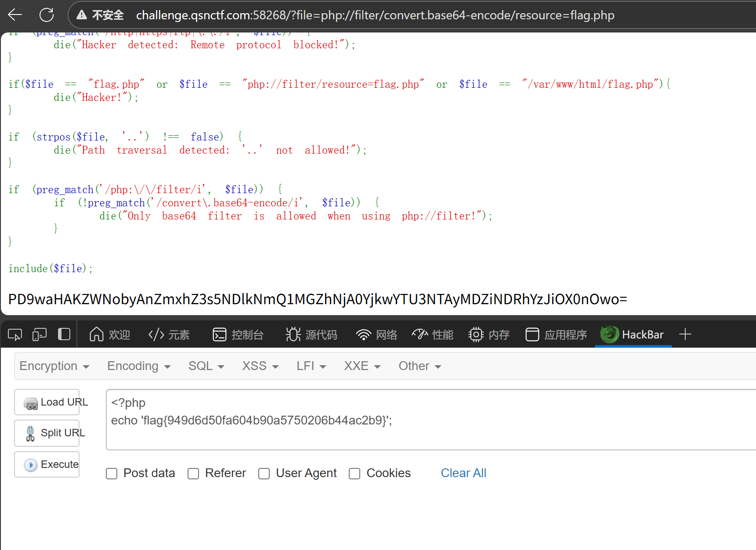Image resolution: width=756 pixels, height=550 pixels.
Task: Click the Execute button label
Action: pyautogui.click(x=60, y=464)
